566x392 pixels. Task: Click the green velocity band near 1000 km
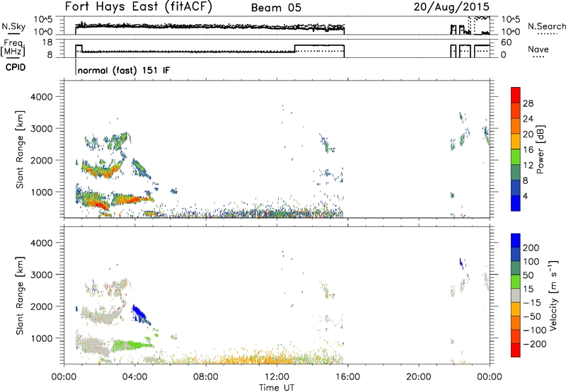(132, 346)
